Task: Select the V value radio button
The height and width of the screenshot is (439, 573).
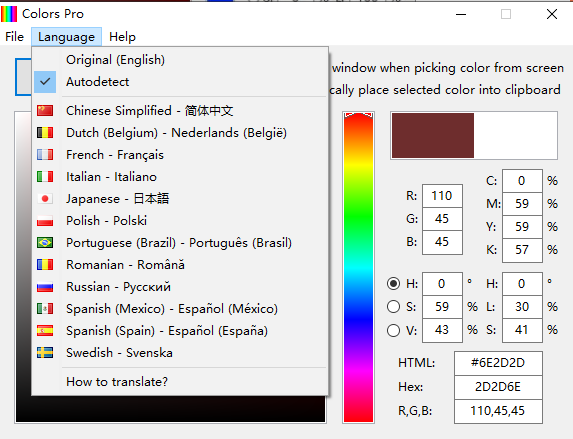Action: pyautogui.click(x=393, y=330)
